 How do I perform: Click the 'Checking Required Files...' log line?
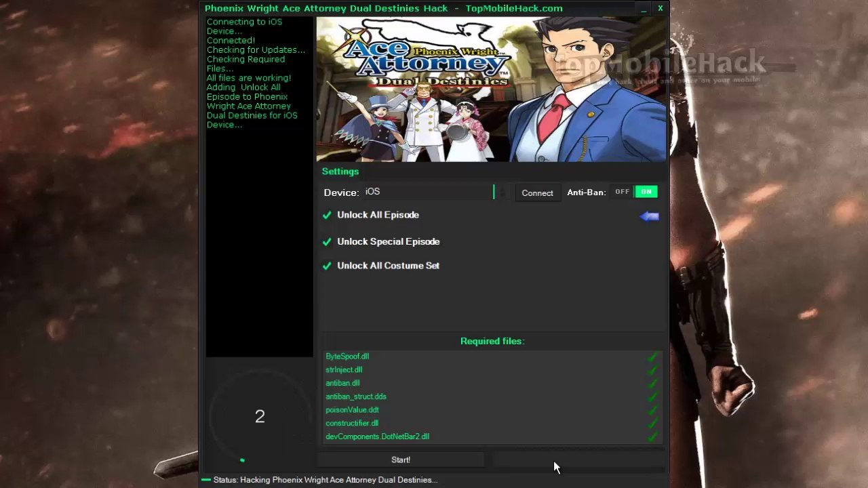(245, 64)
